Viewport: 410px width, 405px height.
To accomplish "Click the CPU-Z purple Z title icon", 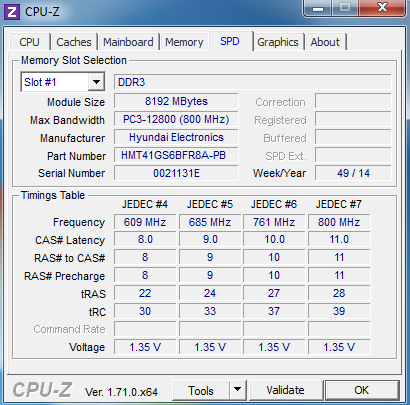I will (12, 12).
